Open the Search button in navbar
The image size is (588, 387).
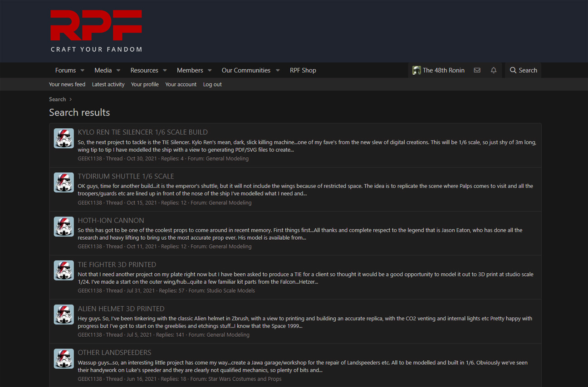(x=523, y=70)
